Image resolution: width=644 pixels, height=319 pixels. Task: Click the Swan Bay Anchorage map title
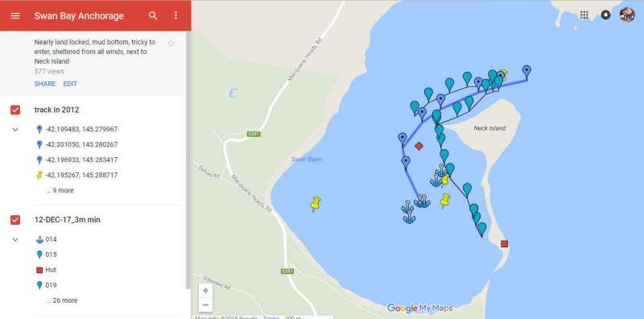click(x=79, y=16)
